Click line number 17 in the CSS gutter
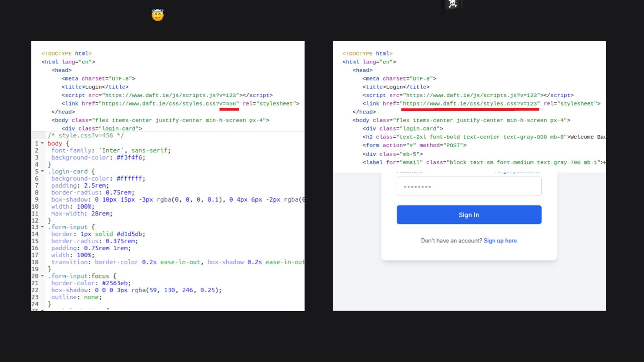Image resolution: width=644 pixels, height=362 pixels. [35, 255]
